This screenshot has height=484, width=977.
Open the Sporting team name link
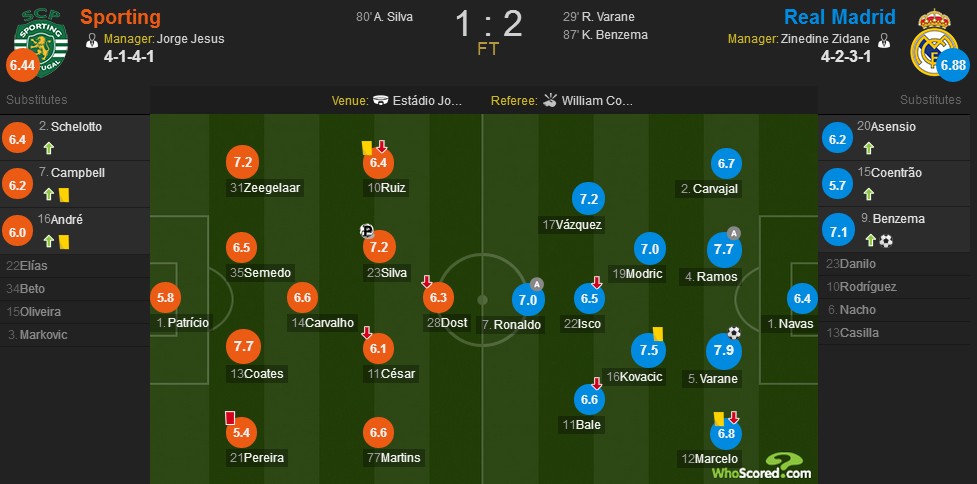120,17
